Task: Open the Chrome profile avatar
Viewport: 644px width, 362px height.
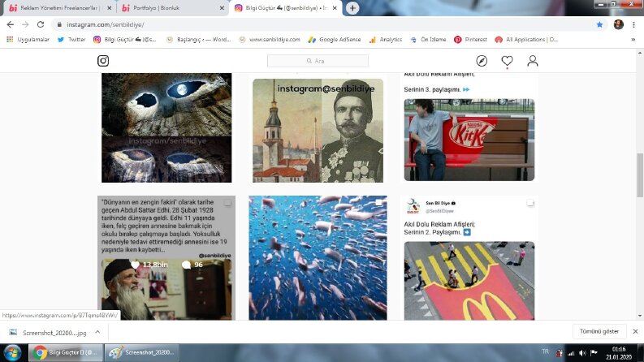Action: 619,24
